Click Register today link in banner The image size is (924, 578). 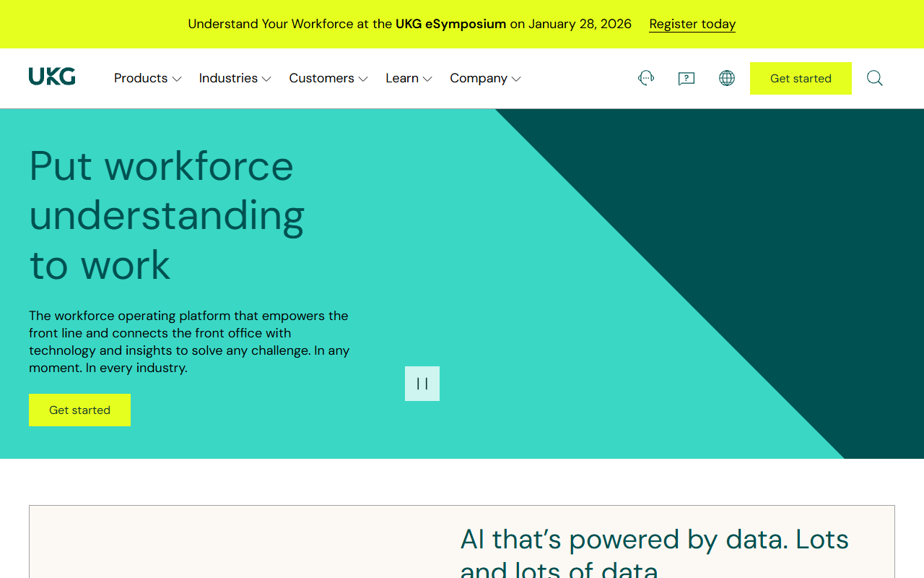coord(692,24)
